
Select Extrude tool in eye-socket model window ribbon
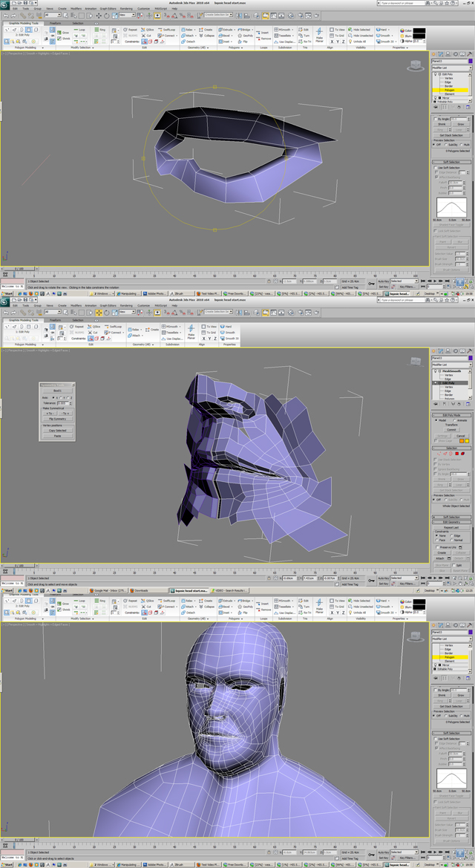click(x=226, y=30)
